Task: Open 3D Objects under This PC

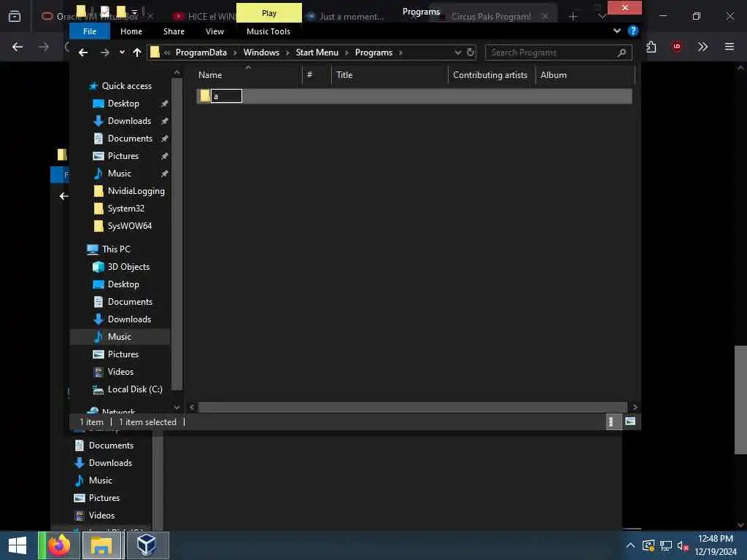Action: [x=128, y=267]
